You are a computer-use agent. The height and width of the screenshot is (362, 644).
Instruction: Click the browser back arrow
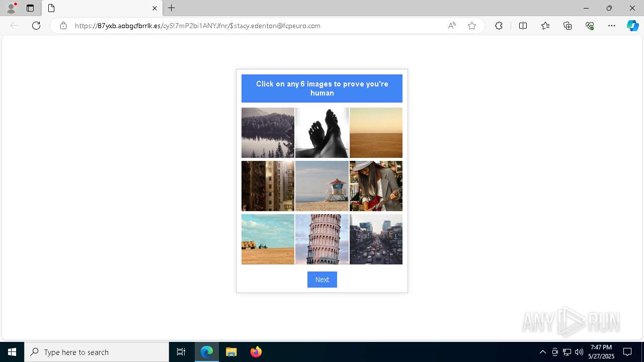click(14, 26)
